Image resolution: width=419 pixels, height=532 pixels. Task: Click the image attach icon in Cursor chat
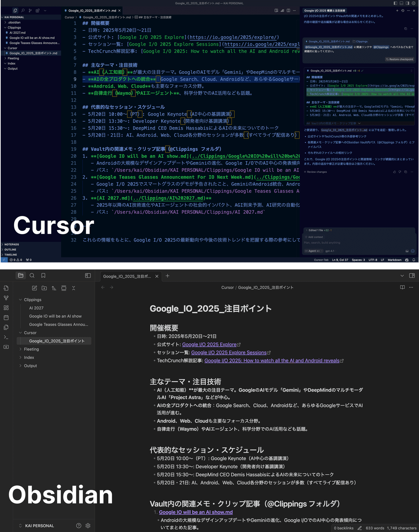tap(407, 251)
